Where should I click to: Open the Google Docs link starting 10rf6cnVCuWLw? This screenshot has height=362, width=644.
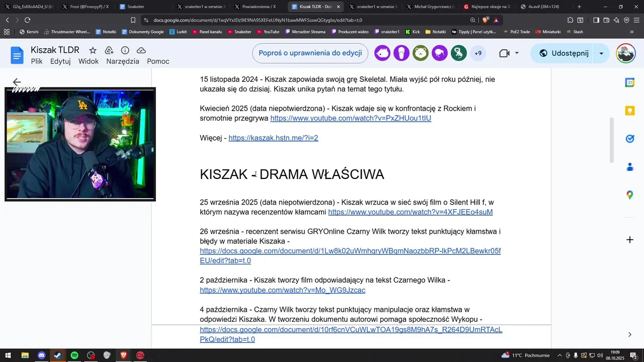(x=351, y=334)
